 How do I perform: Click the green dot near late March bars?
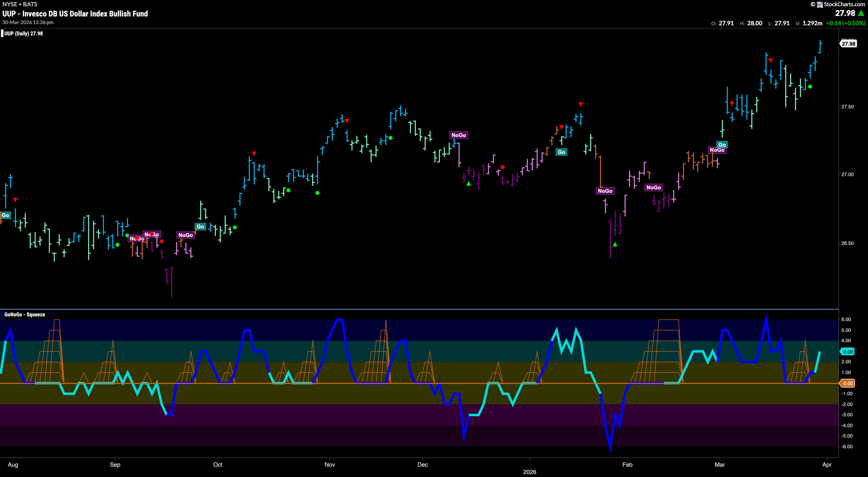[810, 87]
